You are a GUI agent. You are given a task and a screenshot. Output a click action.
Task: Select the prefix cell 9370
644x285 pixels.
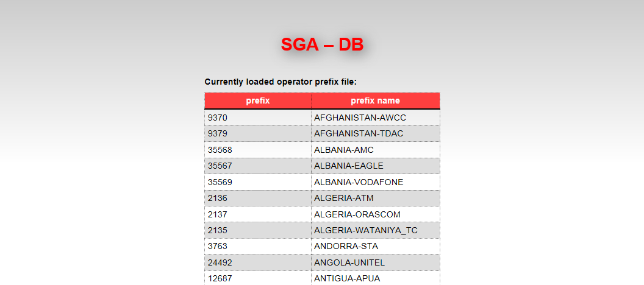pyautogui.click(x=258, y=118)
